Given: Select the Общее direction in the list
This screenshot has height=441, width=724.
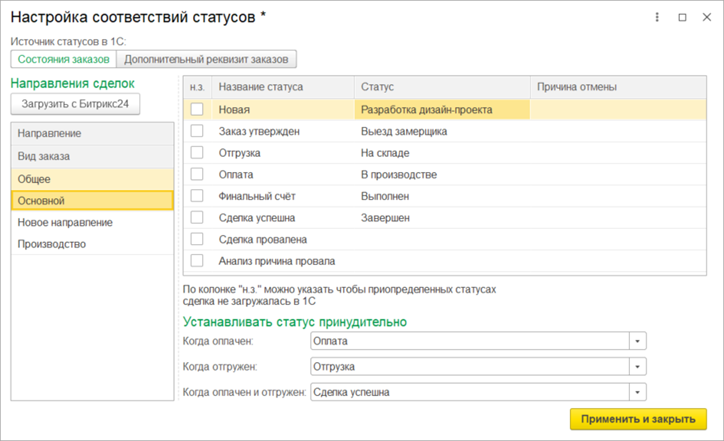Looking at the screenshot, I should point(92,179).
